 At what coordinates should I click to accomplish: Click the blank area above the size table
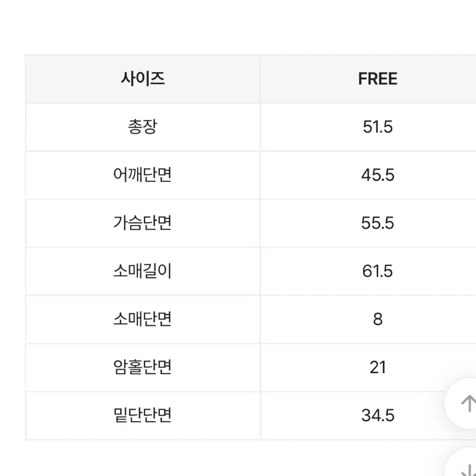pyautogui.click(x=238, y=27)
